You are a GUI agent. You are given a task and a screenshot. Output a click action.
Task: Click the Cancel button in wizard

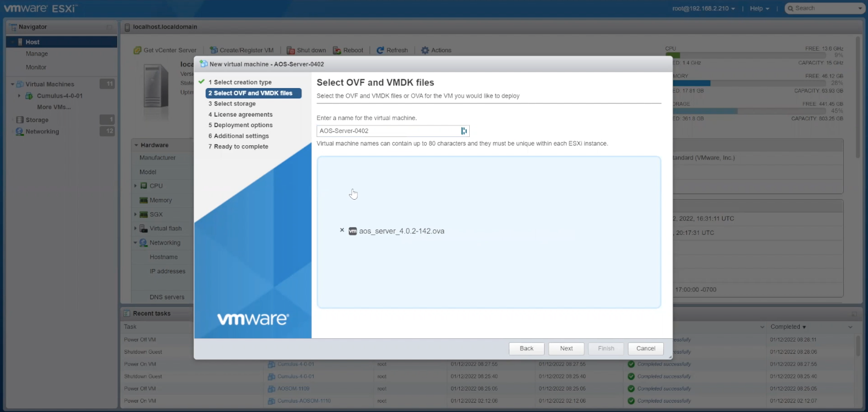646,349
